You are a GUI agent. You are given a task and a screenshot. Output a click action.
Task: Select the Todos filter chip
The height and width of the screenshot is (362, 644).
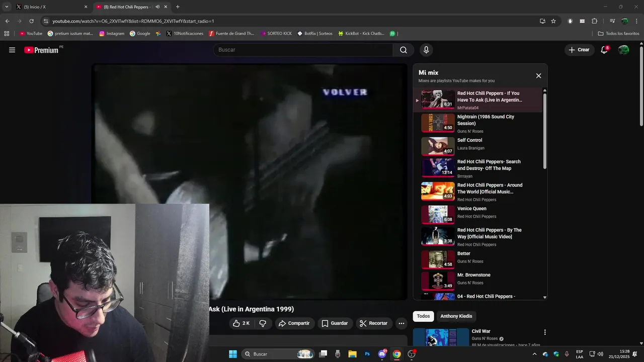[423, 316]
